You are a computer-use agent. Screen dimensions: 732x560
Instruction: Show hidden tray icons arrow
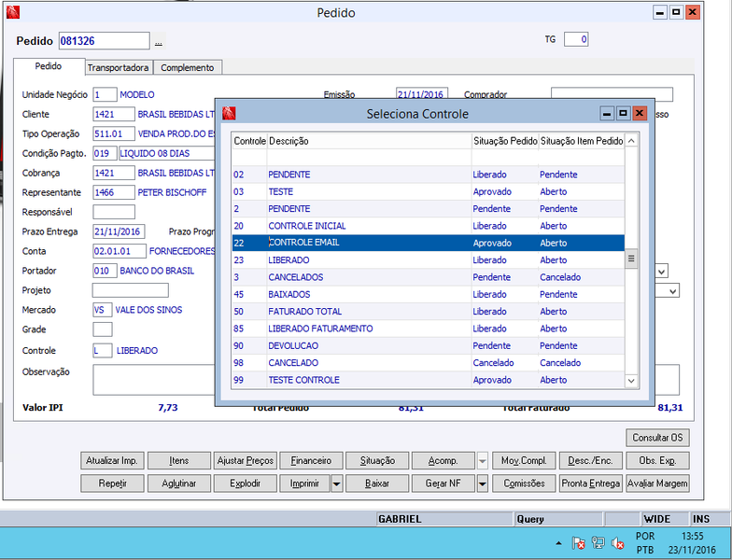(558, 543)
